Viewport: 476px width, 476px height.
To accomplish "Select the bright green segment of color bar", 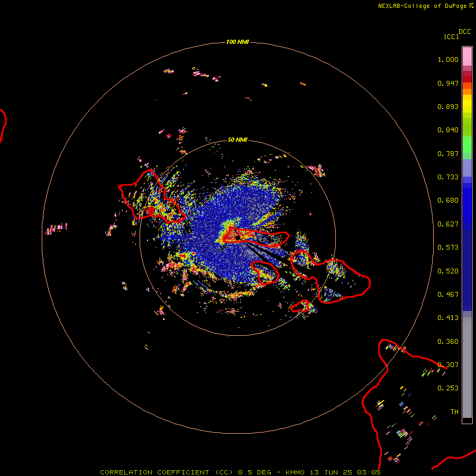I will (x=467, y=144).
